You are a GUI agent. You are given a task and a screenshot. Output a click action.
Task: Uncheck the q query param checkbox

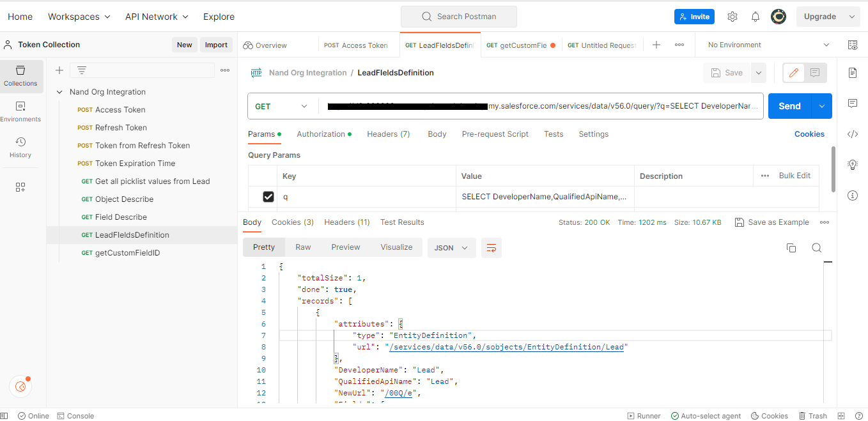(268, 197)
